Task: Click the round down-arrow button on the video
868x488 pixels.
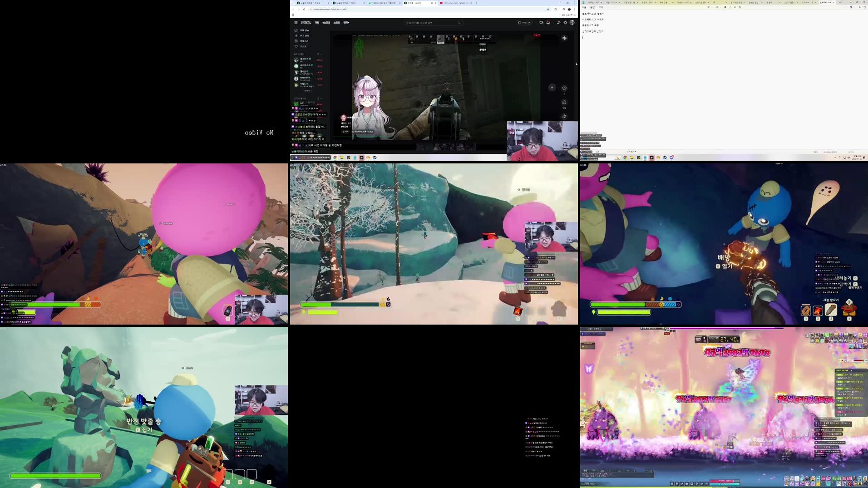Action: click(552, 87)
